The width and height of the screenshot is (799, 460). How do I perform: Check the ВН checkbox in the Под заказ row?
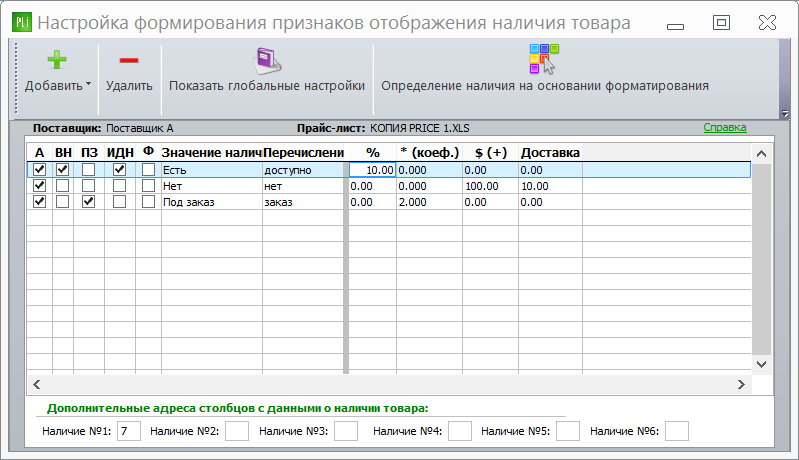[62, 202]
